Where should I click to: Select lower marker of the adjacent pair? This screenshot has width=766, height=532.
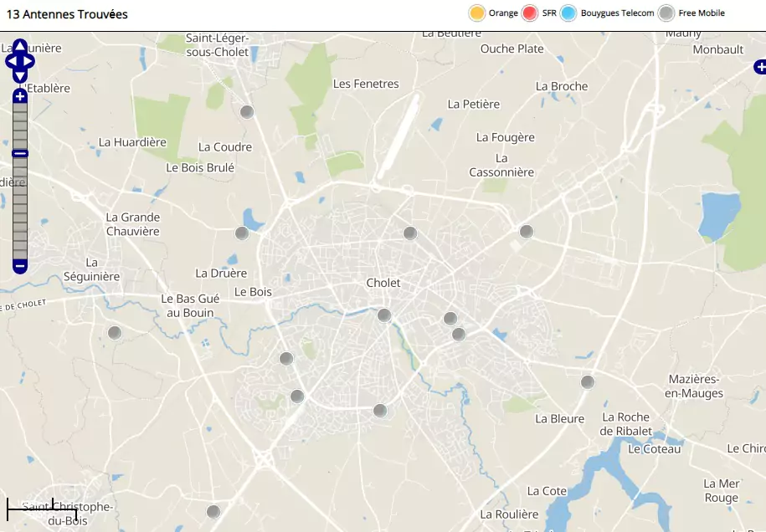point(459,335)
